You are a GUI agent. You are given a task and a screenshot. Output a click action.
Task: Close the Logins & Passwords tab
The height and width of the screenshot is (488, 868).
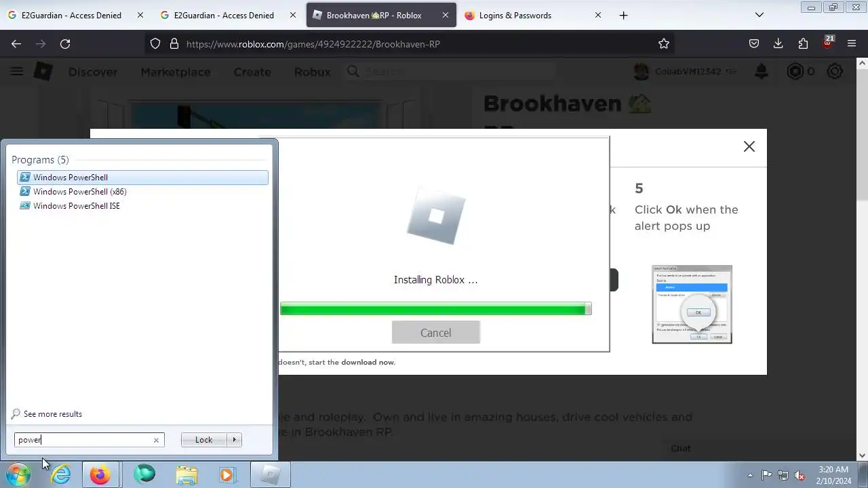tap(597, 15)
